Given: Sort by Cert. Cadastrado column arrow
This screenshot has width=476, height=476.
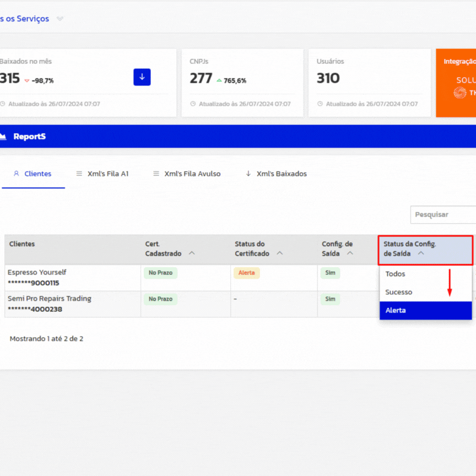Looking at the screenshot, I should [x=192, y=253].
